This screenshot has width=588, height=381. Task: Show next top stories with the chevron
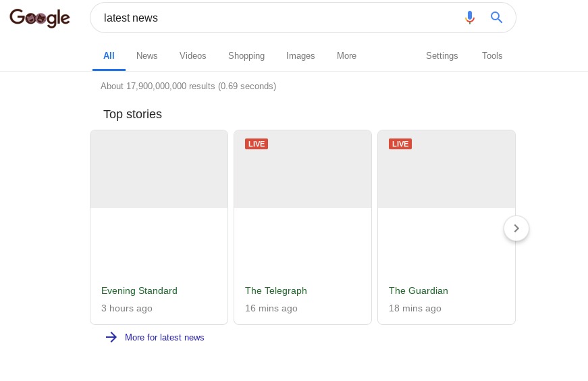click(x=516, y=228)
